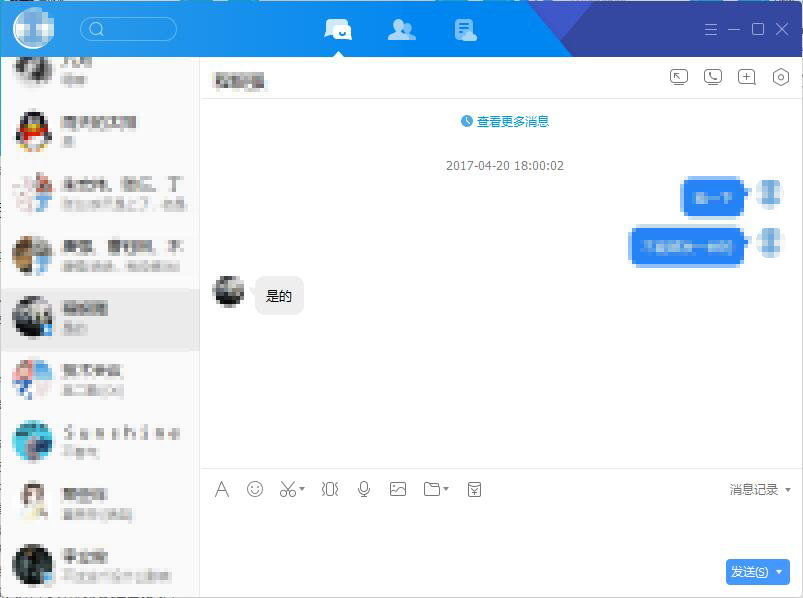The width and height of the screenshot is (803, 598).
Task: Expand the screenshot options dropdown arrow
Action: (302, 490)
